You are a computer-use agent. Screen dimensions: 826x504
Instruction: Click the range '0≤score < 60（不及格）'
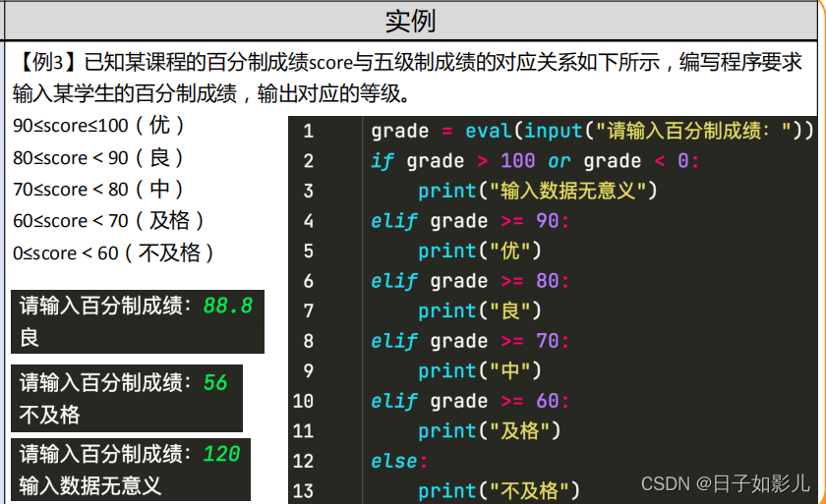tap(114, 253)
